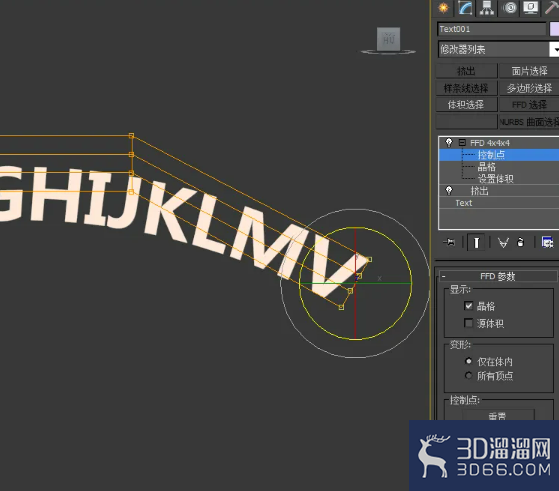The image size is (559, 491).
Task: Toggle the 挤出 modifier lightbulb in the stack
Action: (x=449, y=190)
